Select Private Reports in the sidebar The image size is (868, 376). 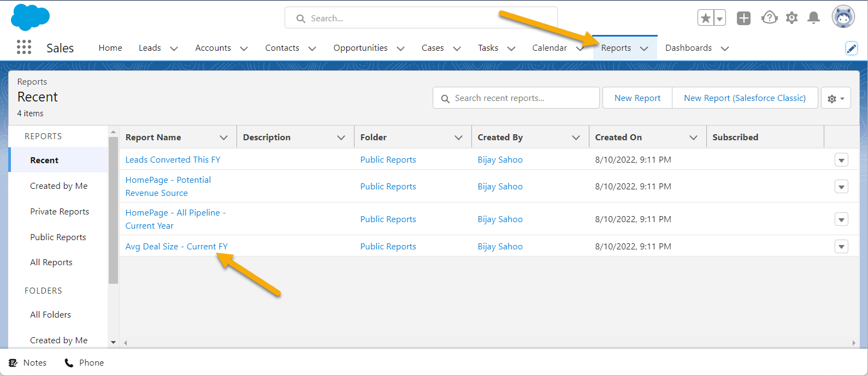click(x=60, y=212)
